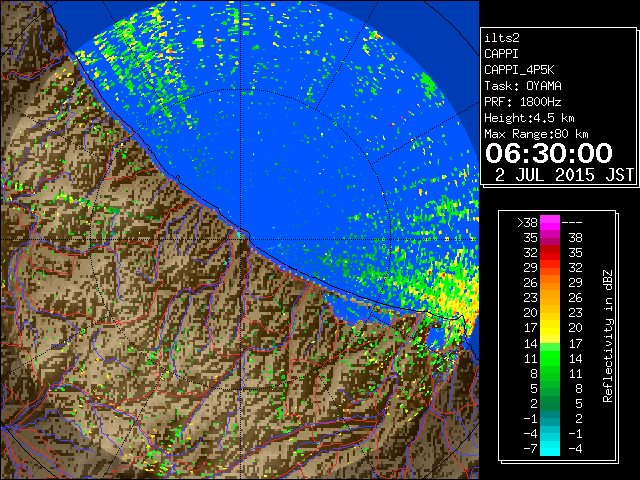Click the yellow 17-20 dBZ legend swatch
The height and width of the screenshot is (480, 640).
[550, 327]
